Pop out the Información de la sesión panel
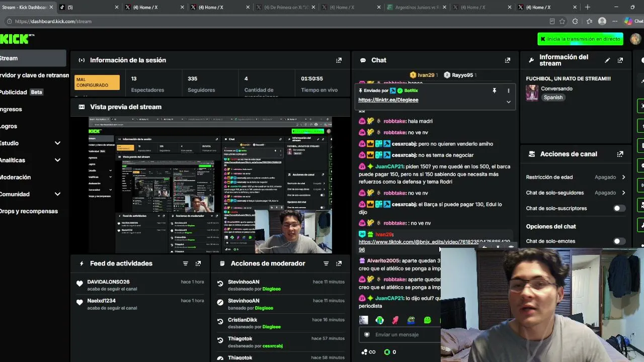Screen dimensions: 644x362 click(x=339, y=60)
